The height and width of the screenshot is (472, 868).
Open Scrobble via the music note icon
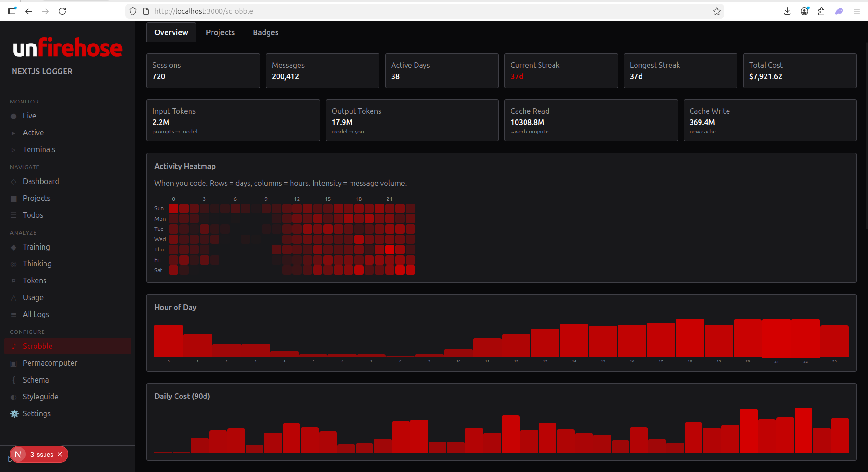(14, 346)
